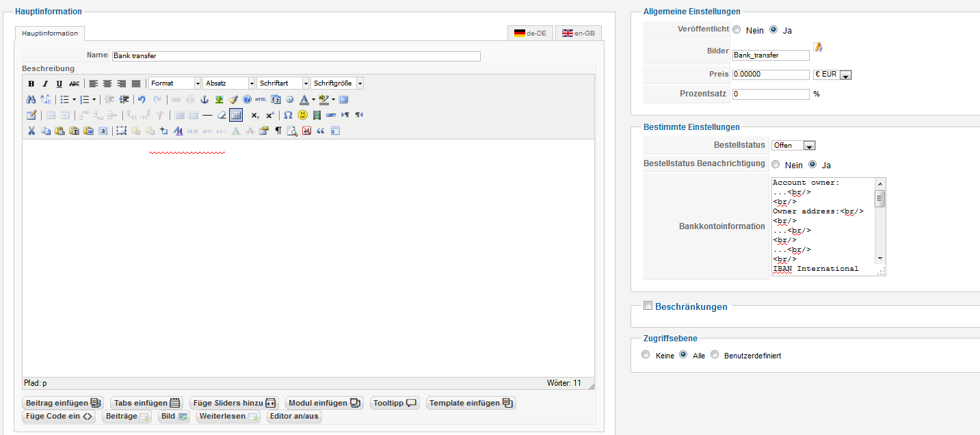Select Alle for Zugriffsebene
980x435 pixels.
pos(683,355)
